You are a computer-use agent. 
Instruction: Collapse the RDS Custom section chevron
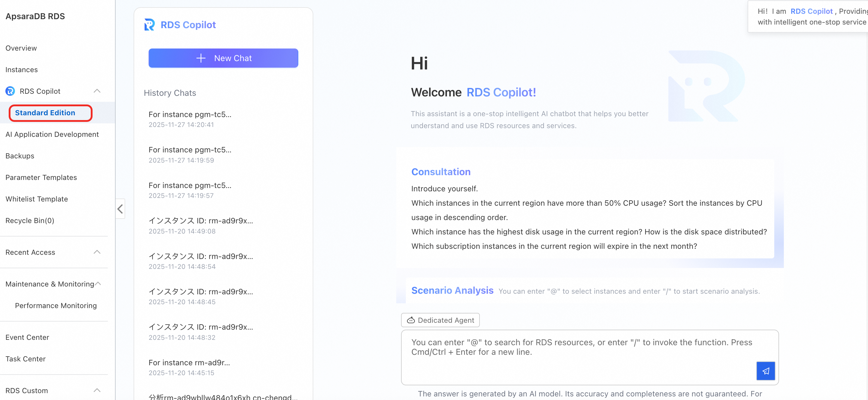click(97, 390)
